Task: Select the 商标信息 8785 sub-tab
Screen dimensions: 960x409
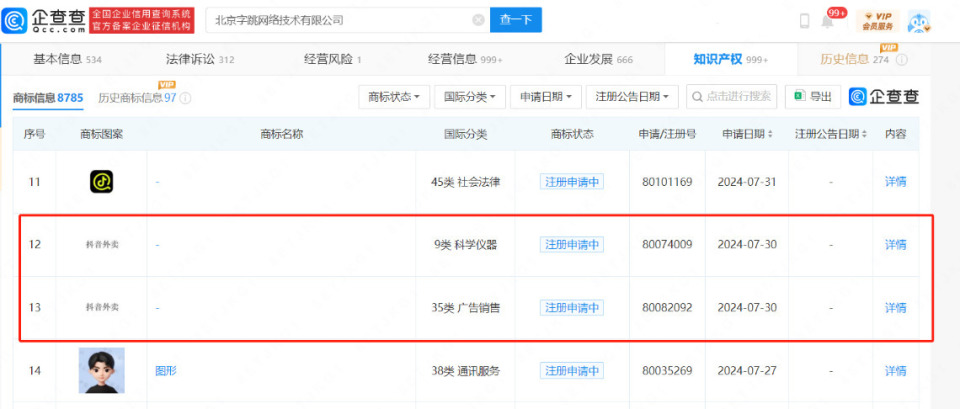Action: coord(48,97)
